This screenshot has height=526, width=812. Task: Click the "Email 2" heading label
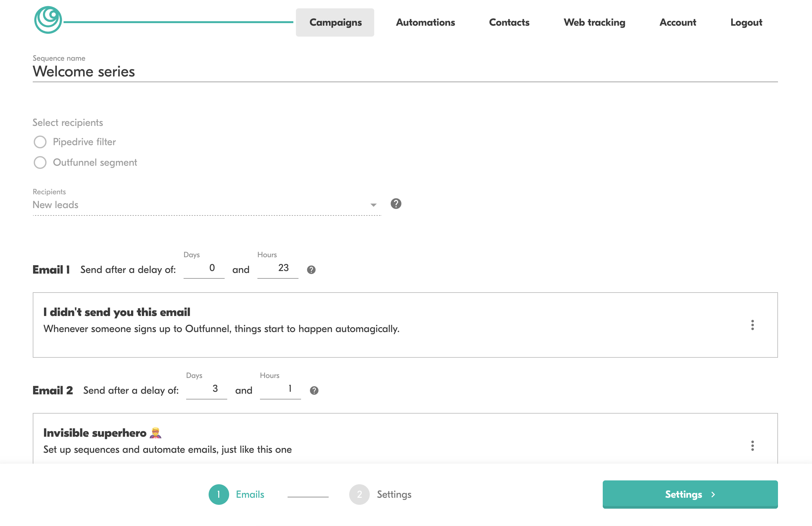click(53, 390)
